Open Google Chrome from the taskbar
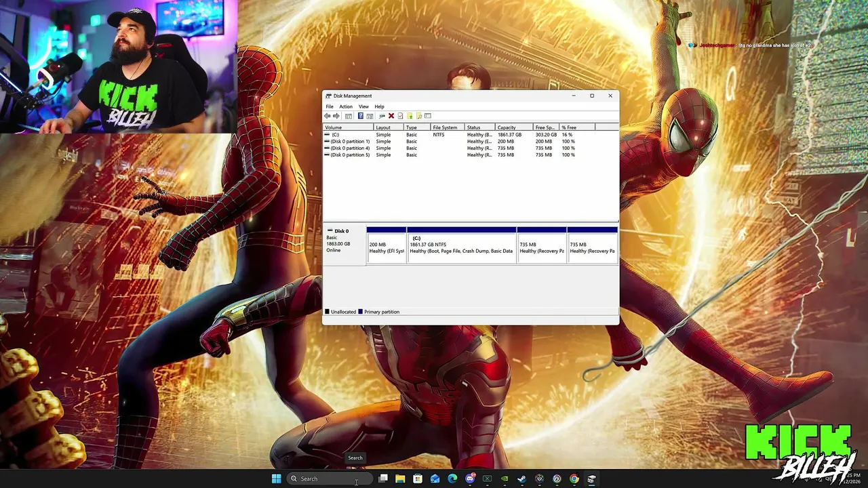The image size is (868, 488). [574, 479]
